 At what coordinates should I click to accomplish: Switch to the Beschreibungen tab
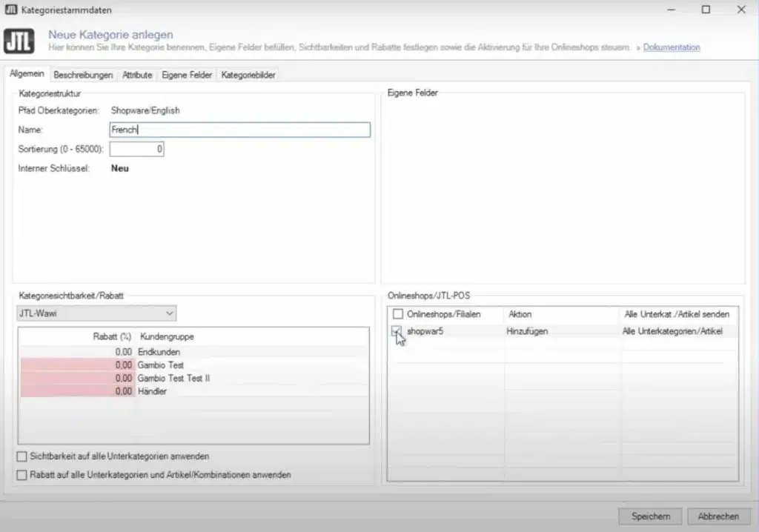tap(83, 75)
